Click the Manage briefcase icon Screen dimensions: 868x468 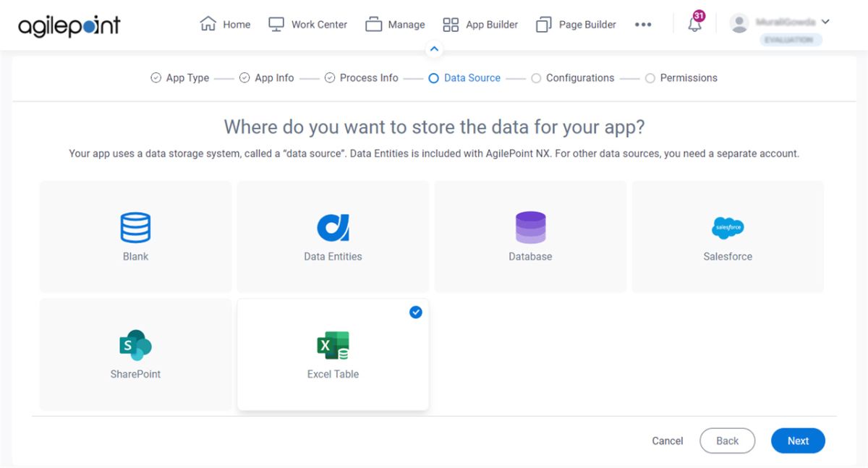tap(373, 24)
